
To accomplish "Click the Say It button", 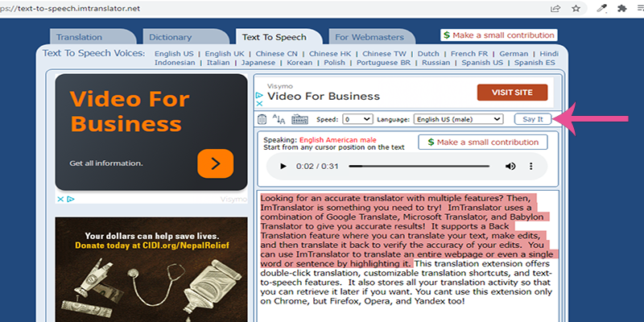I will click(x=533, y=119).
